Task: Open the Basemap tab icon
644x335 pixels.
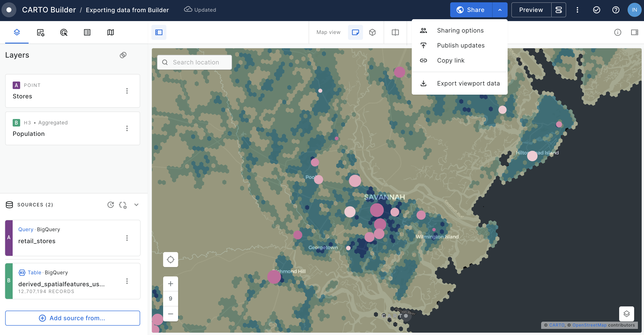Action: 111,33
